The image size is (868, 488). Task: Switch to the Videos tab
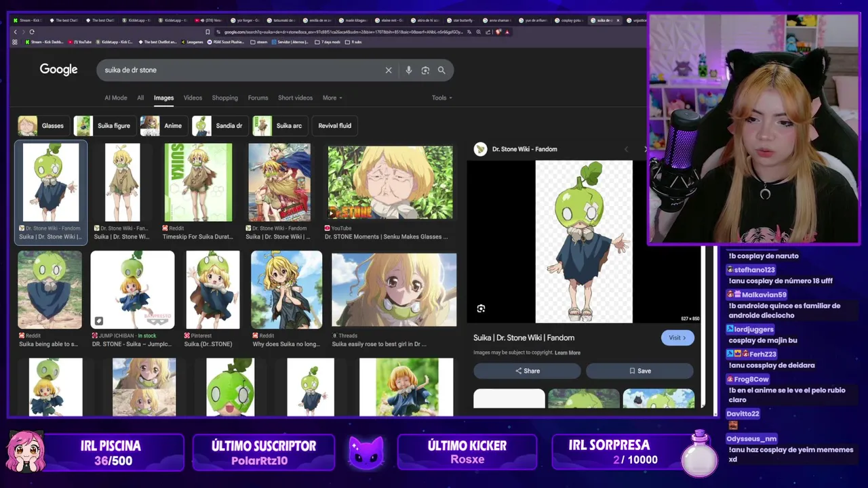click(x=193, y=98)
